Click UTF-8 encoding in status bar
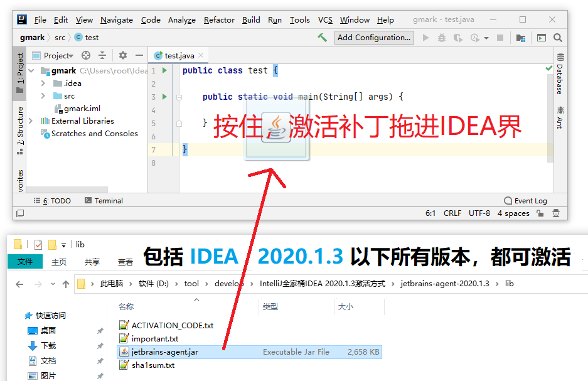This screenshot has width=588, height=381. click(479, 213)
